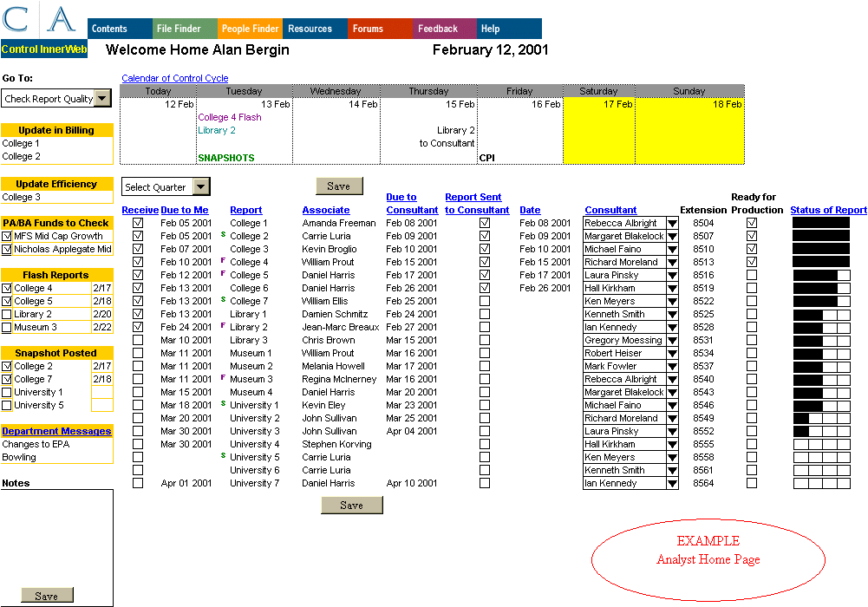Screen dimensions: 868x607
Task: Click the status progress bar for Library 1
Action: point(821,314)
